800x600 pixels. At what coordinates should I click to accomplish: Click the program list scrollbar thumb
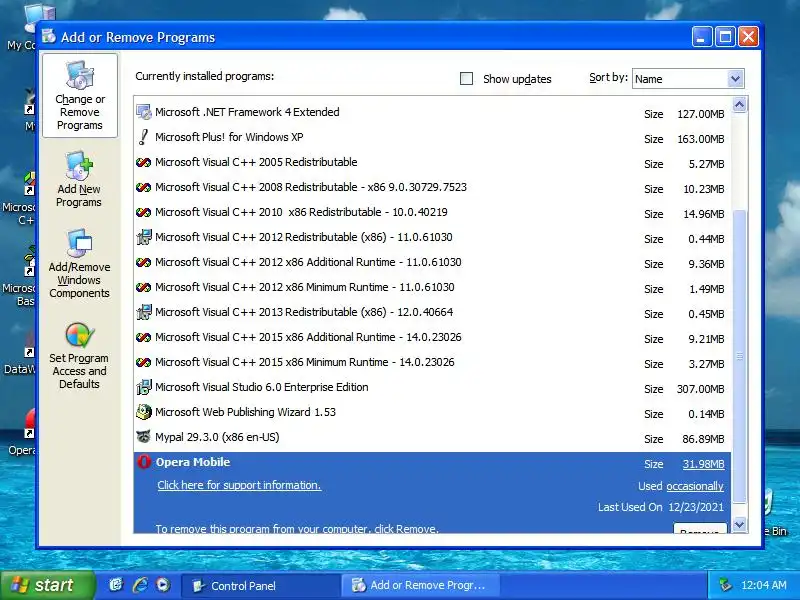coord(739,356)
